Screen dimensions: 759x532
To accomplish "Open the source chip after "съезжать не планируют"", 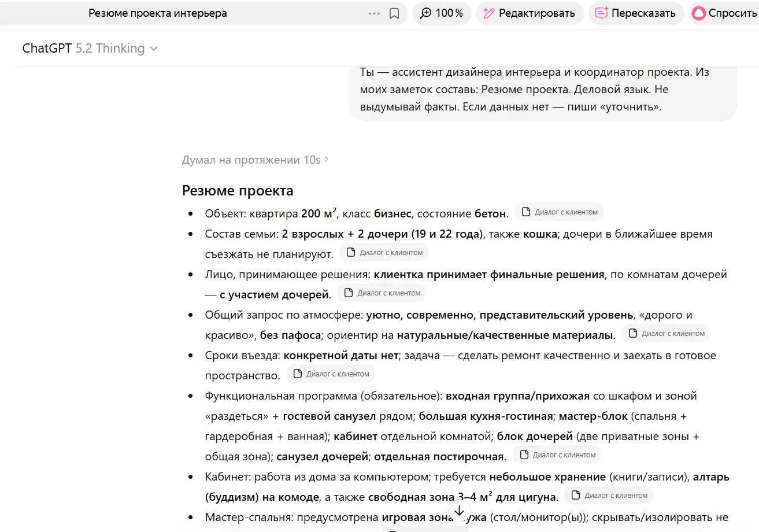I will (x=384, y=253).
